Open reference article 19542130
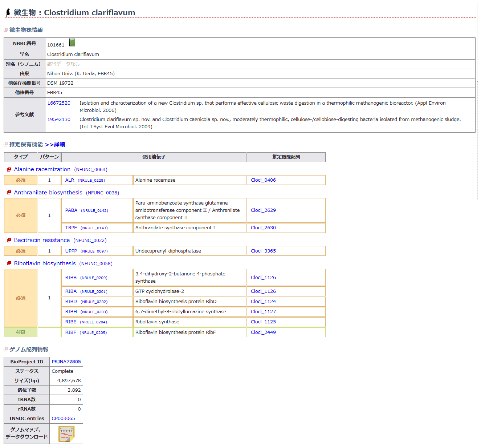Image resolution: width=481 pixels, height=448 pixels. (x=59, y=120)
